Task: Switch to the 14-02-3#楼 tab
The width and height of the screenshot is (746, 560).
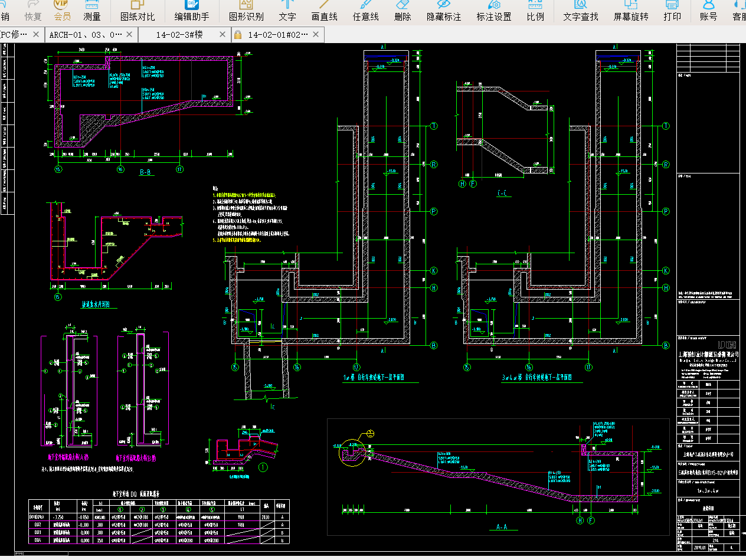Action: coord(178,35)
